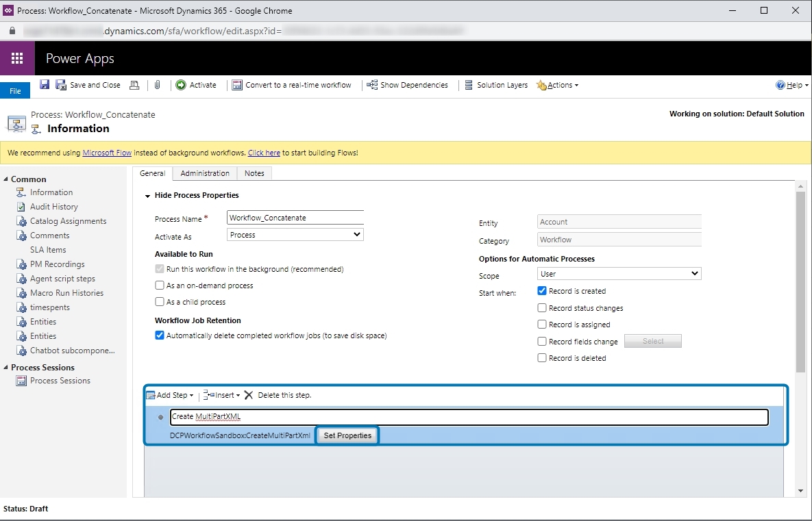
Task: Switch to the Notes tab
Action: click(x=254, y=173)
